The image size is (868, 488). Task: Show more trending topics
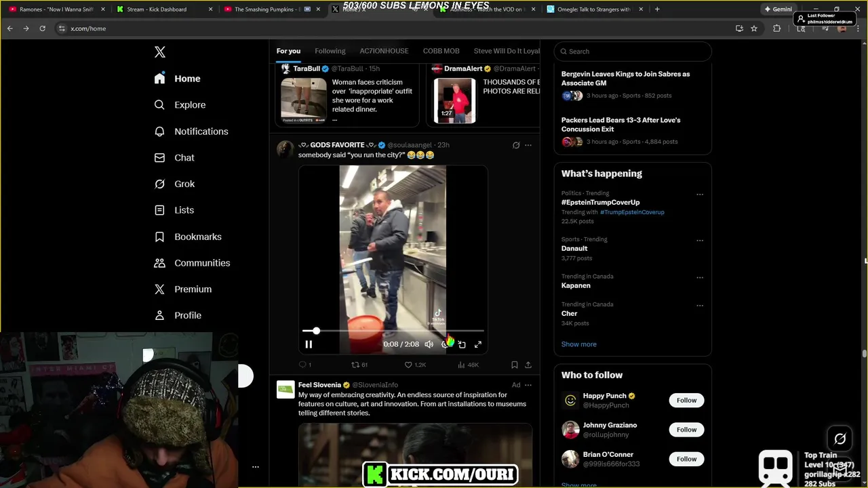click(578, 344)
